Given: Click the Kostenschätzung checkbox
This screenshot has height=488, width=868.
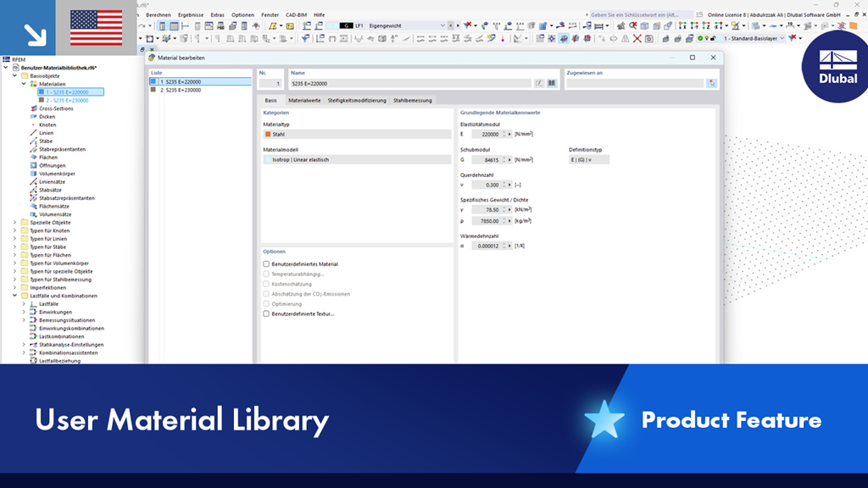Looking at the screenshot, I should pyautogui.click(x=266, y=284).
